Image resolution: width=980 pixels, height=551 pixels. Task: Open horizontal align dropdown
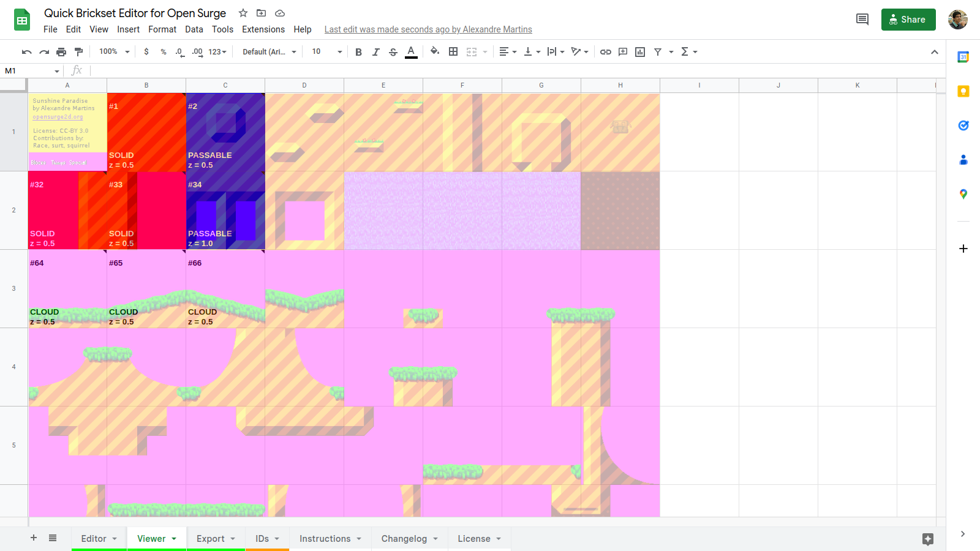click(x=508, y=52)
